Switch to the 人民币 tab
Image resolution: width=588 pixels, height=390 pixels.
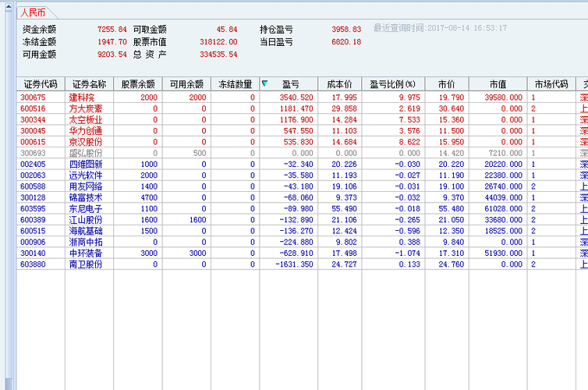[33, 12]
